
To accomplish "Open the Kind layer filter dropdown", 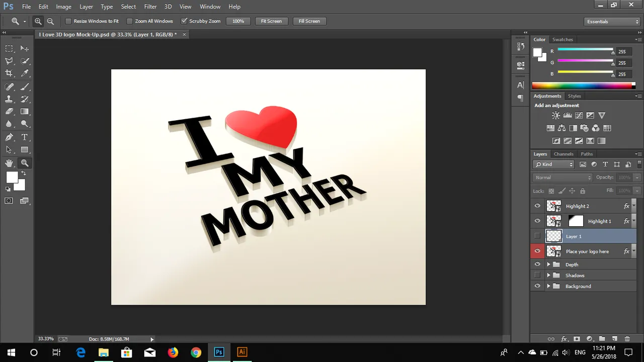I will (x=553, y=164).
